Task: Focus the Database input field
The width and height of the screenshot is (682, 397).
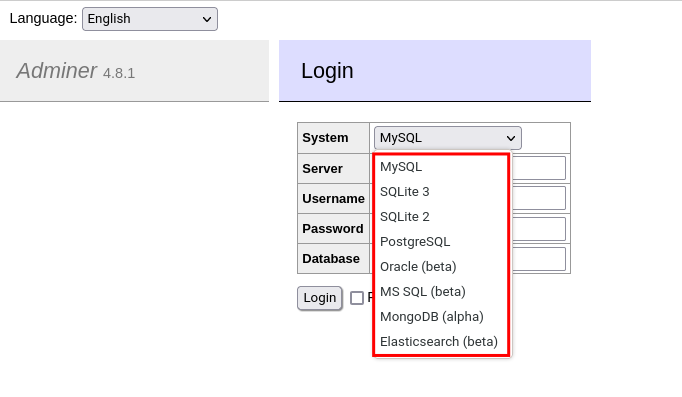Action: click(539, 259)
